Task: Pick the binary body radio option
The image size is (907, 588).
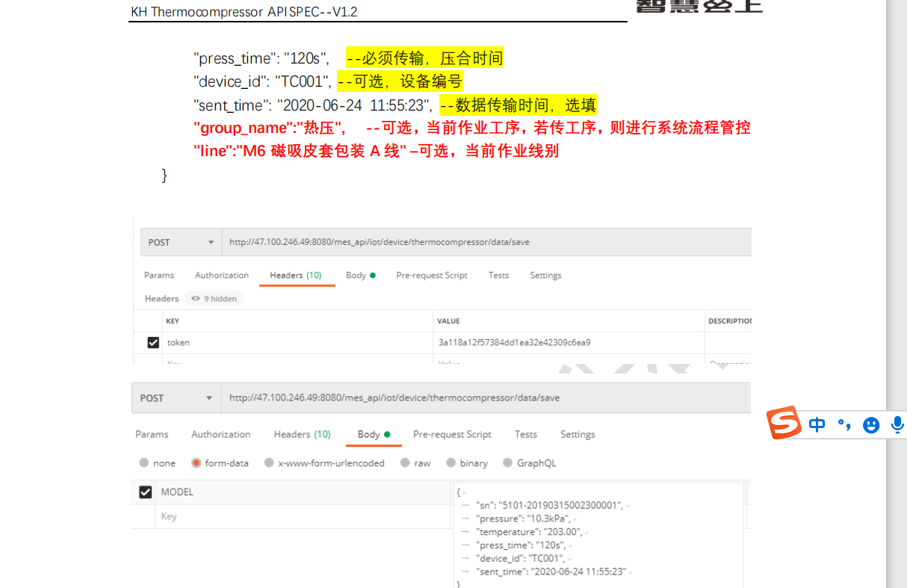Action: (451, 463)
